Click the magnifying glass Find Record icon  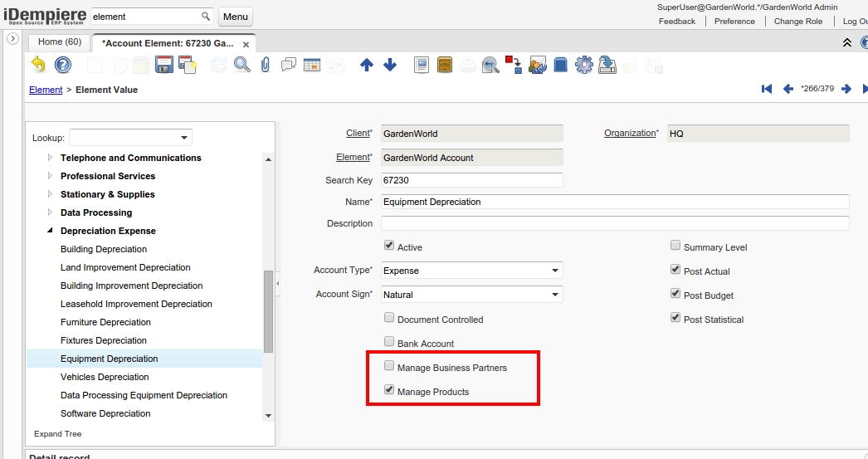(x=242, y=65)
